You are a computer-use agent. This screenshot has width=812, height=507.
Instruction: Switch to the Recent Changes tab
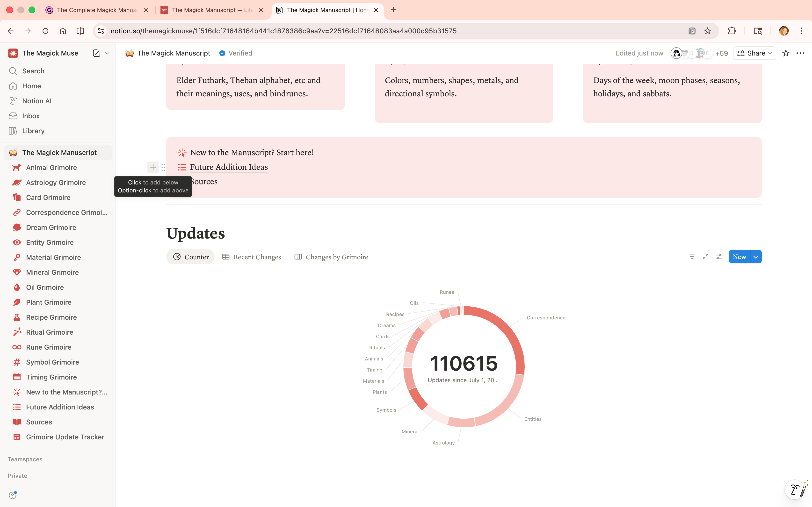pyautogui.click(x=252, y=257)
